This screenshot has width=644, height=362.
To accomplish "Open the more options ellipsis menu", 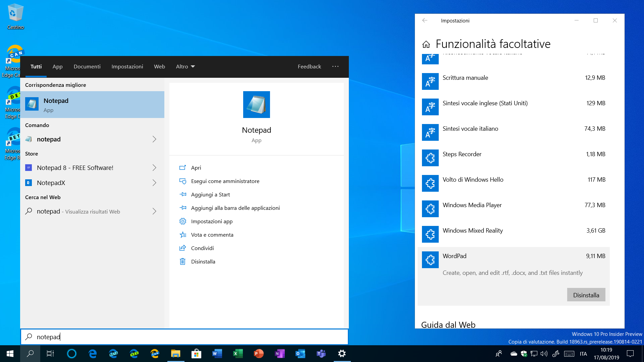I will [335, 66].
